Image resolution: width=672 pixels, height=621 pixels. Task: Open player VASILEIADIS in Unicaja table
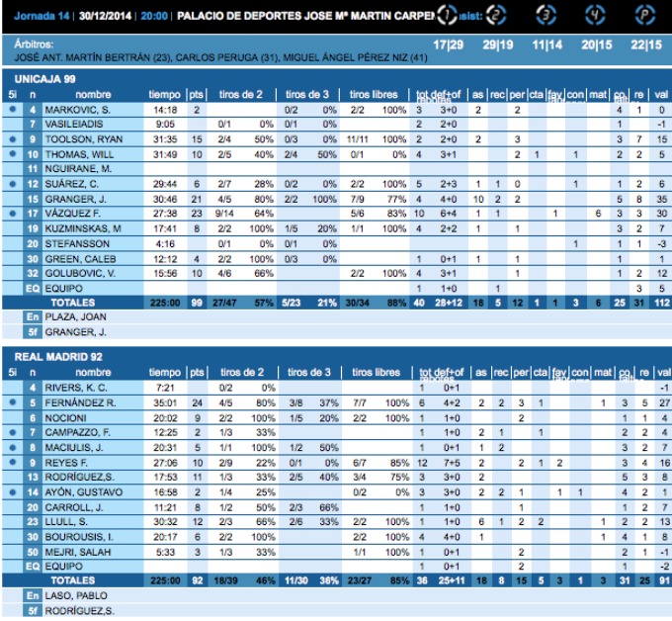point(74,125)
